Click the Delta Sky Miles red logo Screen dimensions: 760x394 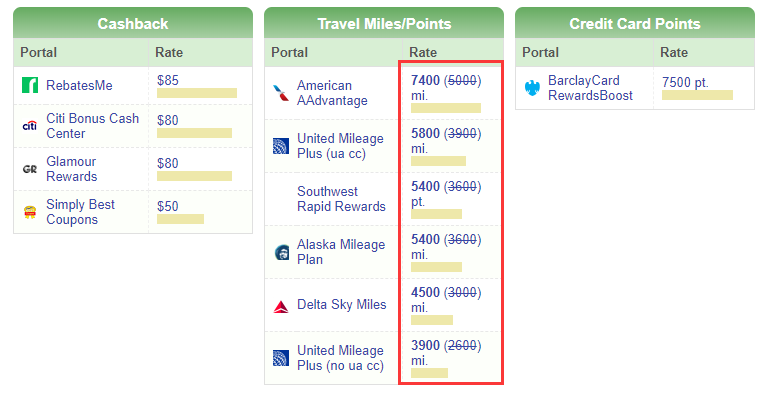[281, 307]
